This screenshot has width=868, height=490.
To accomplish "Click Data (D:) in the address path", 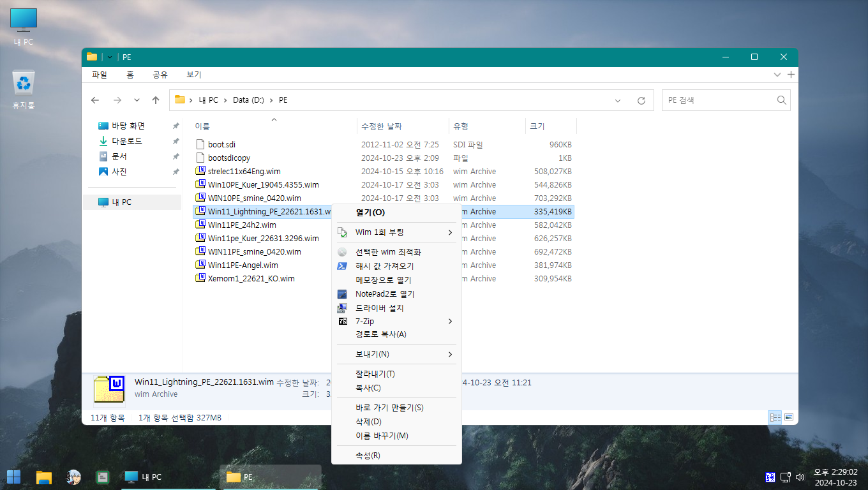I will click(248, 100).
